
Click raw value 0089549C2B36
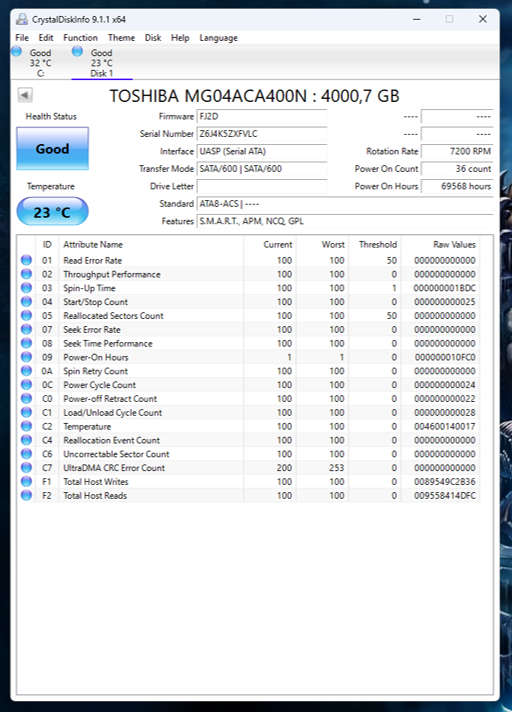pos(445,482)
